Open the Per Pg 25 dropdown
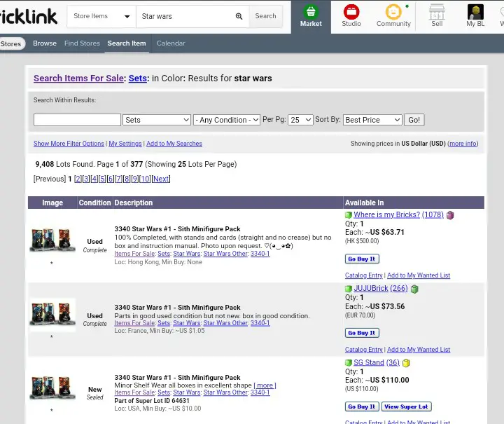Screen dimensions: 504x424 [x=300, y=120]
